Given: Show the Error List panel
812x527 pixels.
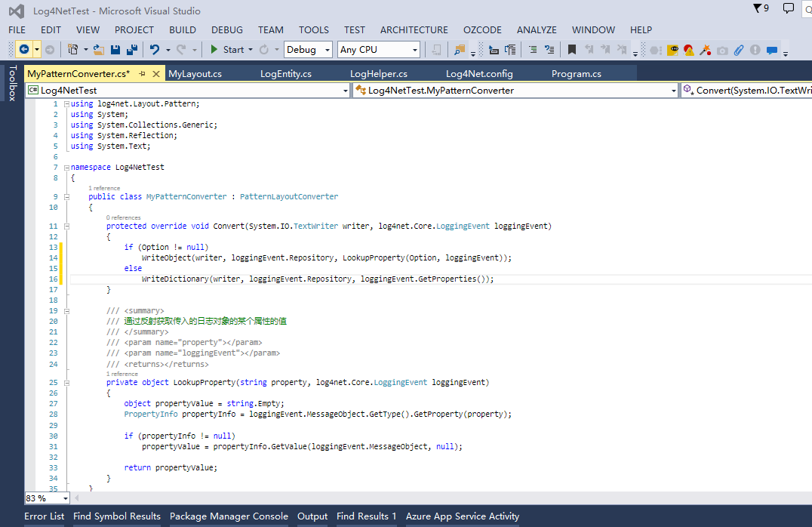Looking at the screenshot, I should click(44, 516).
